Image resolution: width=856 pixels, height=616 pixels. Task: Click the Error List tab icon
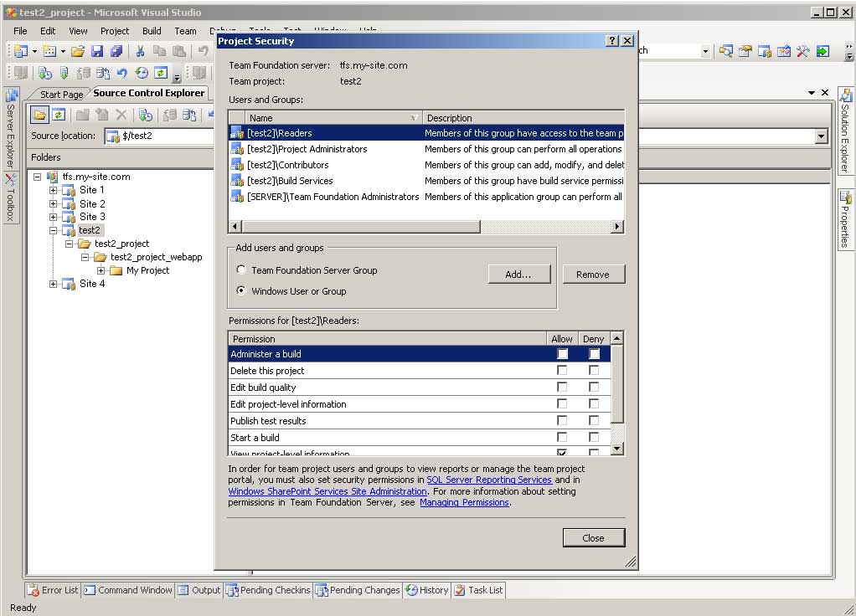click(34, 590)
